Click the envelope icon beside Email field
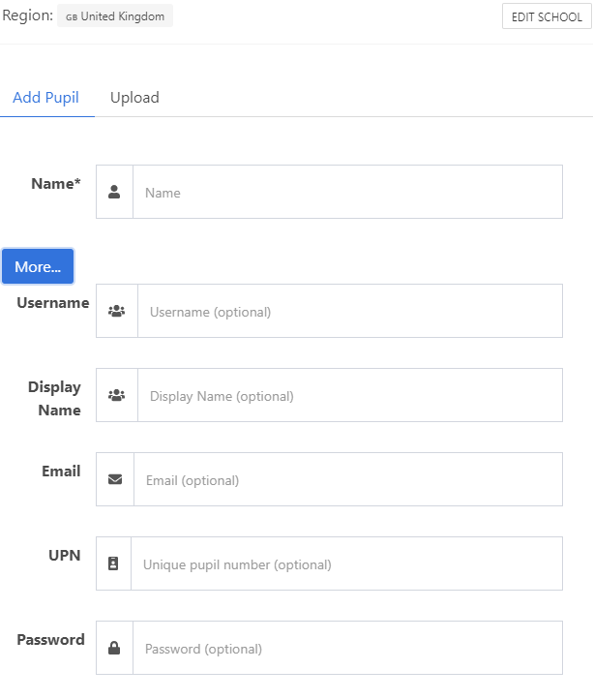Image resolution: width=593 pixels, height=700 pixels. 115,479
